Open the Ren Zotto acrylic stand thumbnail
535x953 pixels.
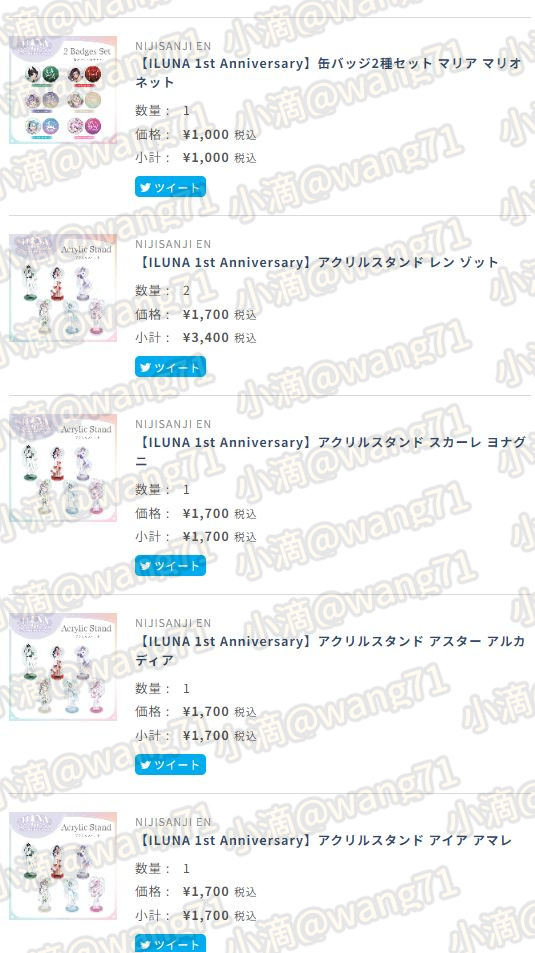[63, 288]
